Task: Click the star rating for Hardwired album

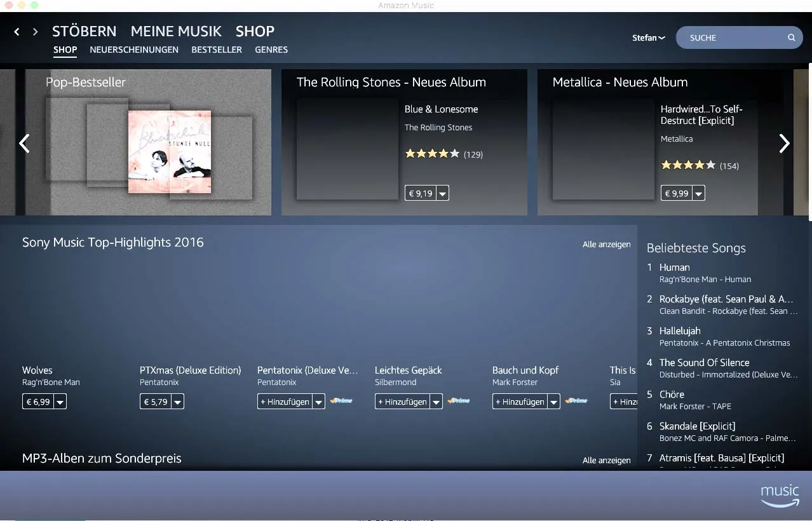Action: [x=687, y=165]
